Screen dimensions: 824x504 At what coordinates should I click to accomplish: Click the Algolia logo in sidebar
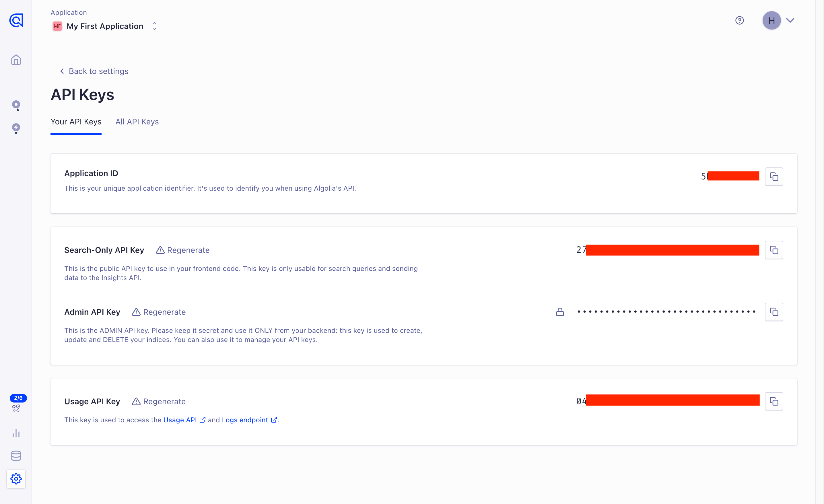pos(16,20)
